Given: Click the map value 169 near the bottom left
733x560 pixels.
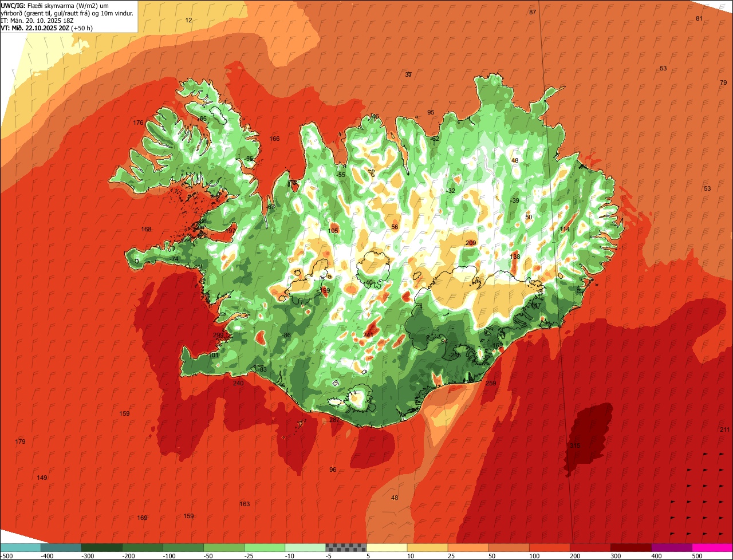Looking at the screenshot, I should click(142, 518).
